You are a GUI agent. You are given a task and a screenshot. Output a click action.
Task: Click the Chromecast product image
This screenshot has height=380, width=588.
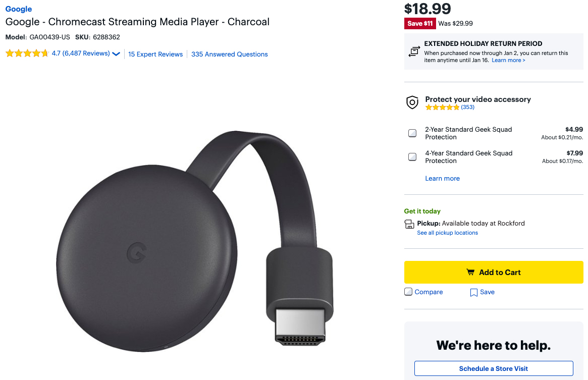pyautogui.click(x=197, y=237)
